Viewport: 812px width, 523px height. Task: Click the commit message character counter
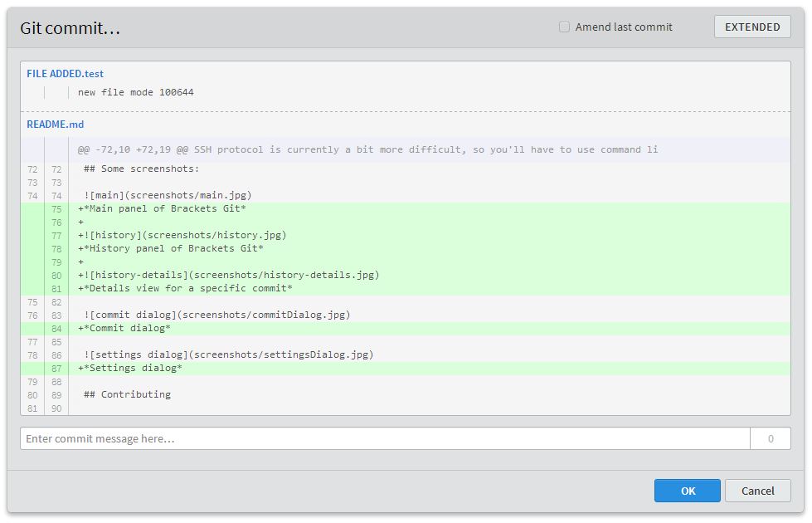pos(771,438)
